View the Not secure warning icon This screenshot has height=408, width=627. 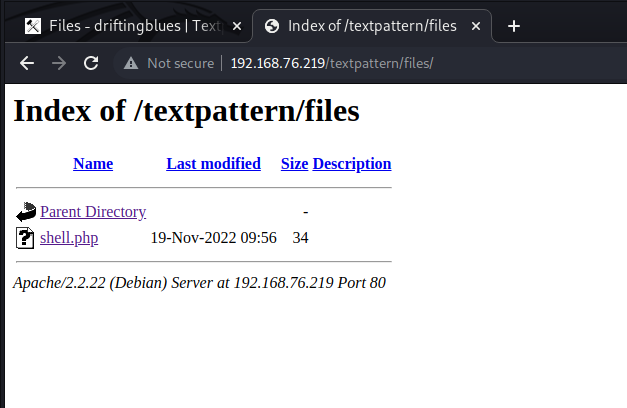click(x=131, y=63)
